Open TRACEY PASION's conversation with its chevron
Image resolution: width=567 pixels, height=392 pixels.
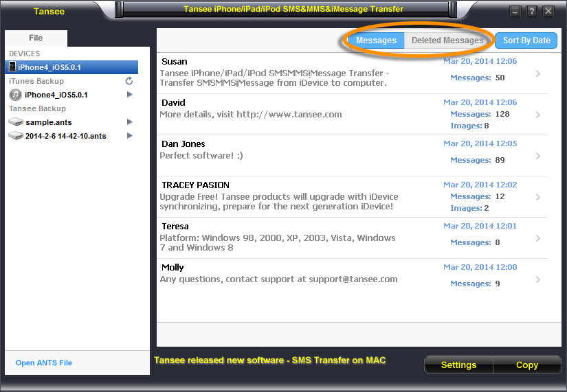coord(538,197)
